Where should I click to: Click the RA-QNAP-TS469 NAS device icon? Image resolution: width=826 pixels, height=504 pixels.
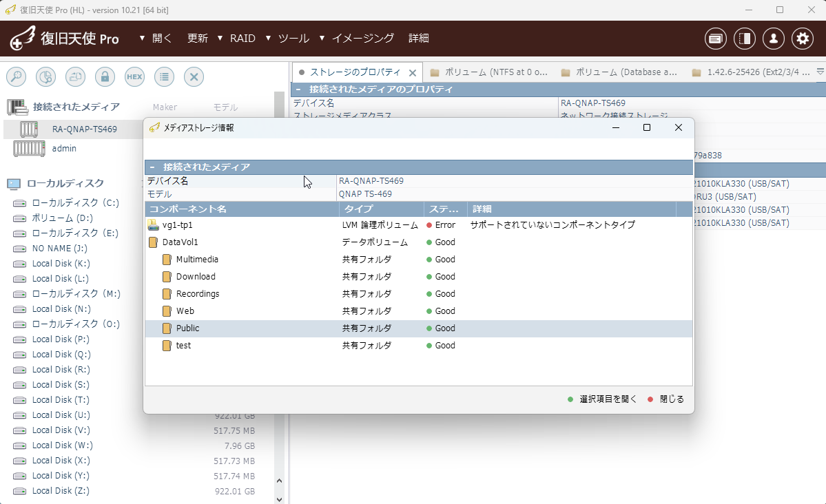coord(29,129)
